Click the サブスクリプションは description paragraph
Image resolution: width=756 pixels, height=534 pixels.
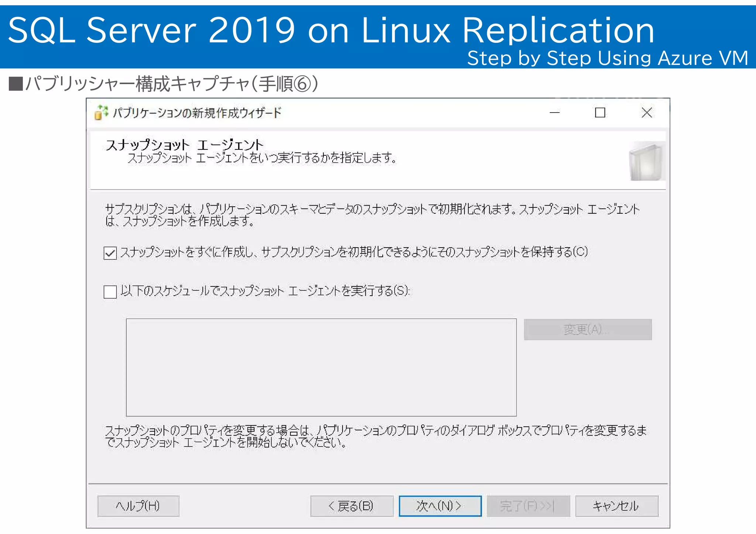[x=372, y=215]
